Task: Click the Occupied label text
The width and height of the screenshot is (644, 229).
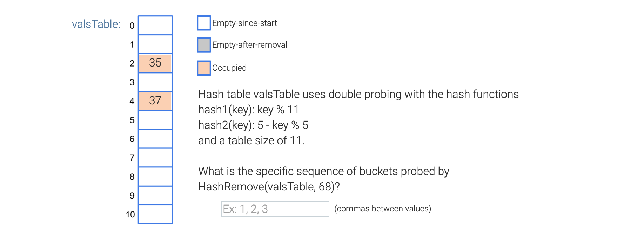Action: 229,68
